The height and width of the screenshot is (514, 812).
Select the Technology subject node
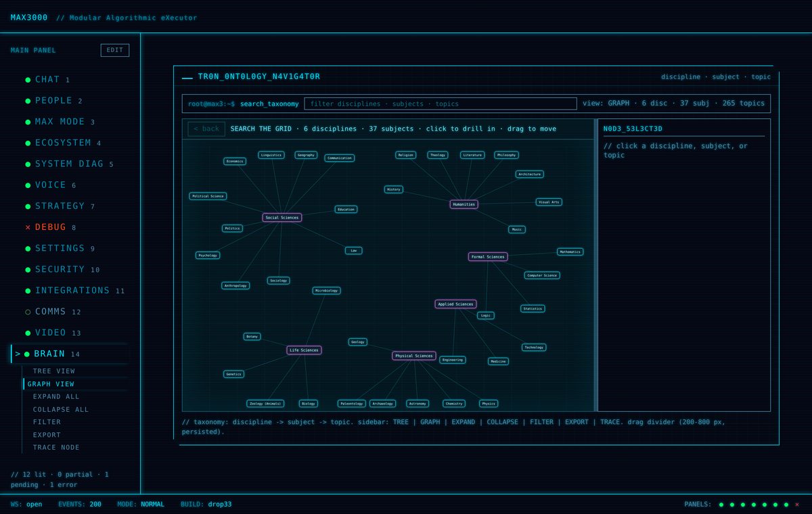(534, 348)
